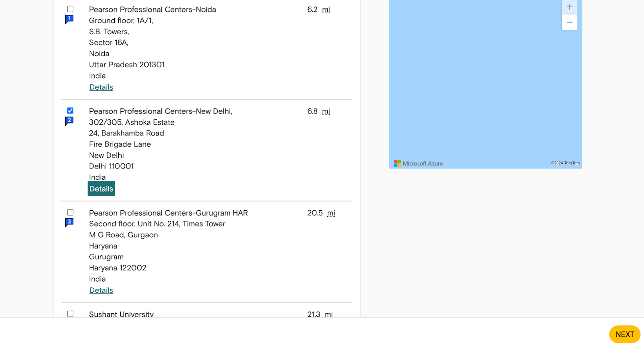Zoom in on the map

[570, 7]
